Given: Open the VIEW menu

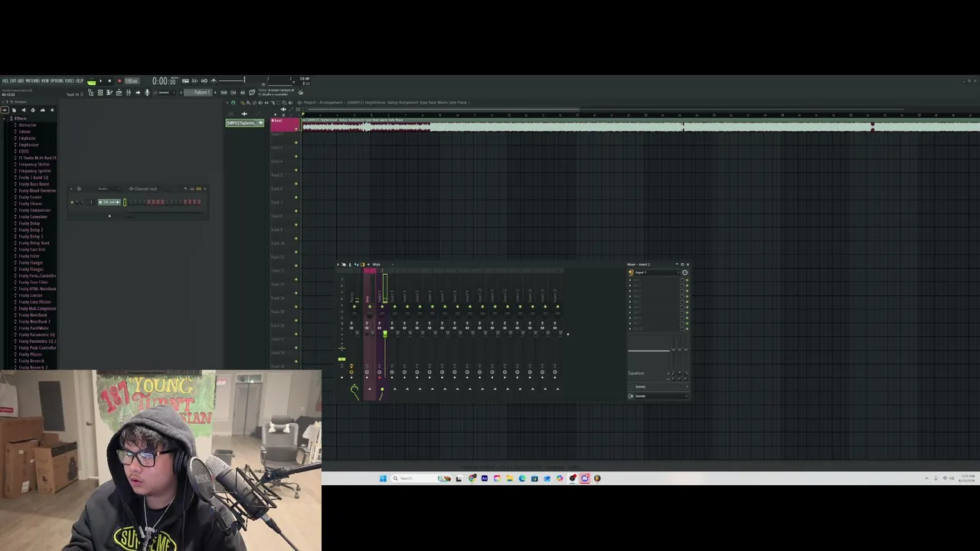Looking at the screenshot, I should (x=45, y=80).
